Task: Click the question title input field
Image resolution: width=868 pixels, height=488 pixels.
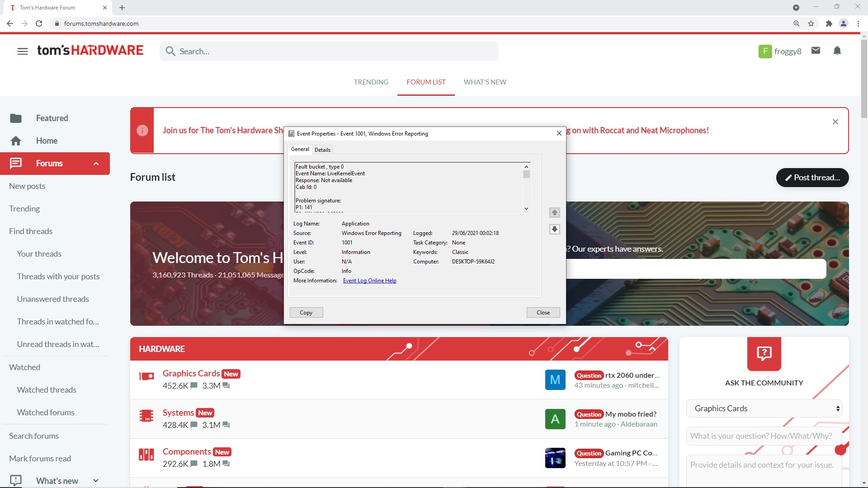Action: [764, 436]
